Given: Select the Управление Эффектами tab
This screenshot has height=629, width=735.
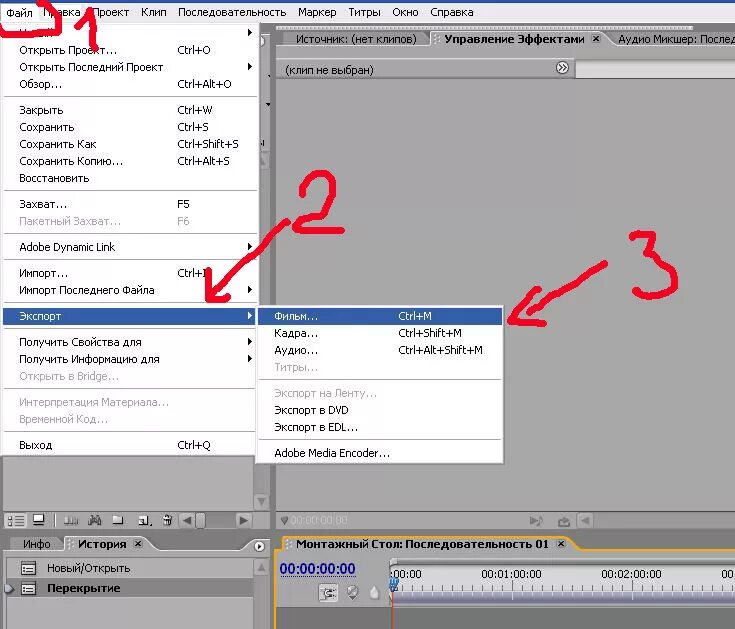Looking at the screenshot, I should pos(514,39).
